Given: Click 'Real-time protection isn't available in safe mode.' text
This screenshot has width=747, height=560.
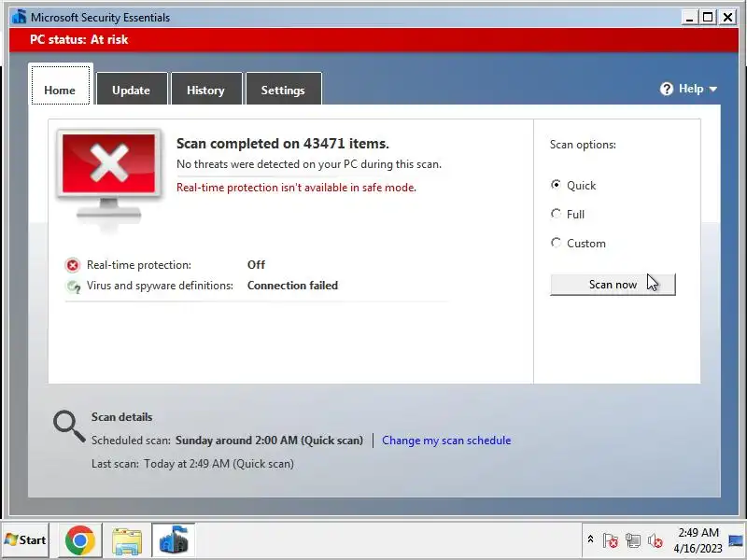Looking at the screenshot, I should (x=296, y=188).
